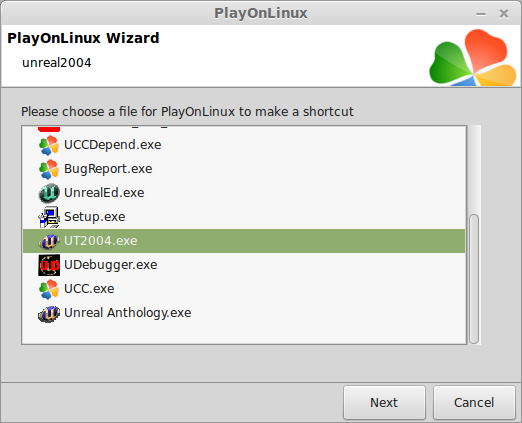Viewport: 522px width, 423px height.
Task: Click the UDebugger.exe red UD icon
Action: click(49, 265)
